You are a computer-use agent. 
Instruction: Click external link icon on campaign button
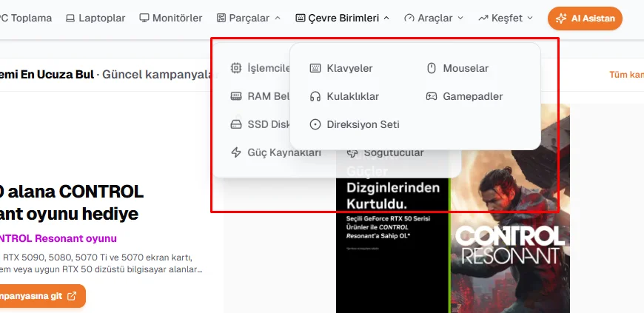click(x=72, y=296)
